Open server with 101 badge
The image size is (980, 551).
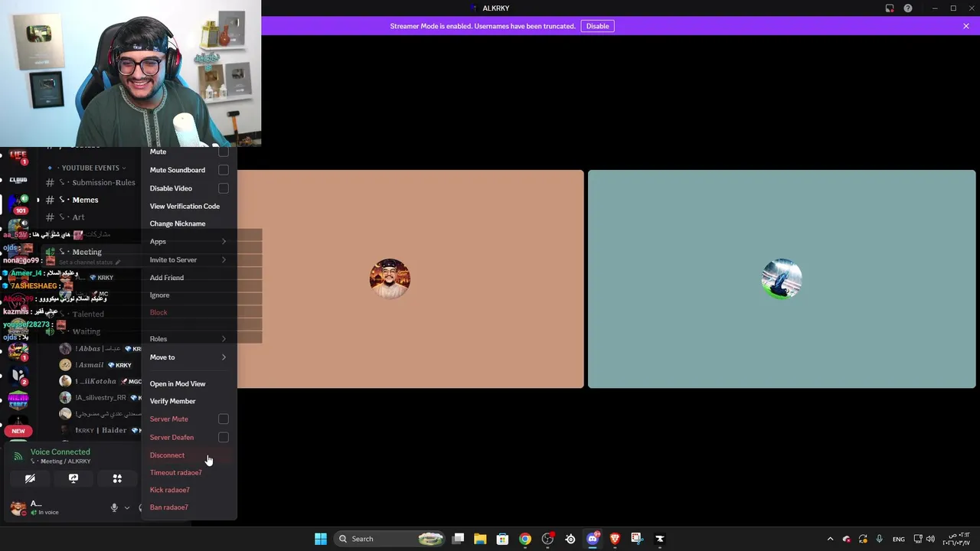(x=18, y=204)
